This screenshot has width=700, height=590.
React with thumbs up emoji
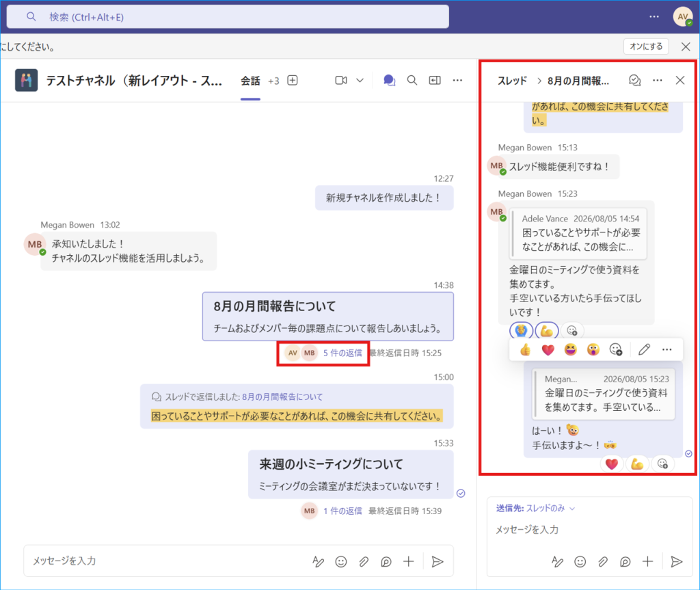526,350
